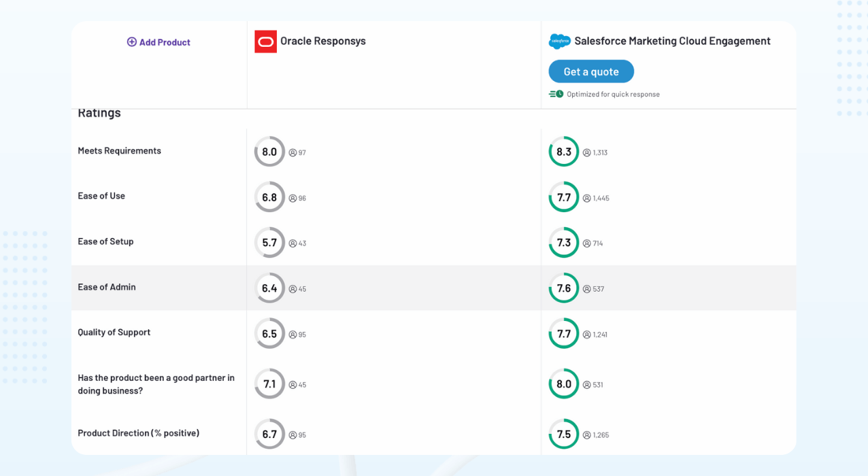Screen dimensions: 868x476
Task: Click Salesforce's 7.7 Ease of Use ring
Action: (564, 197)
